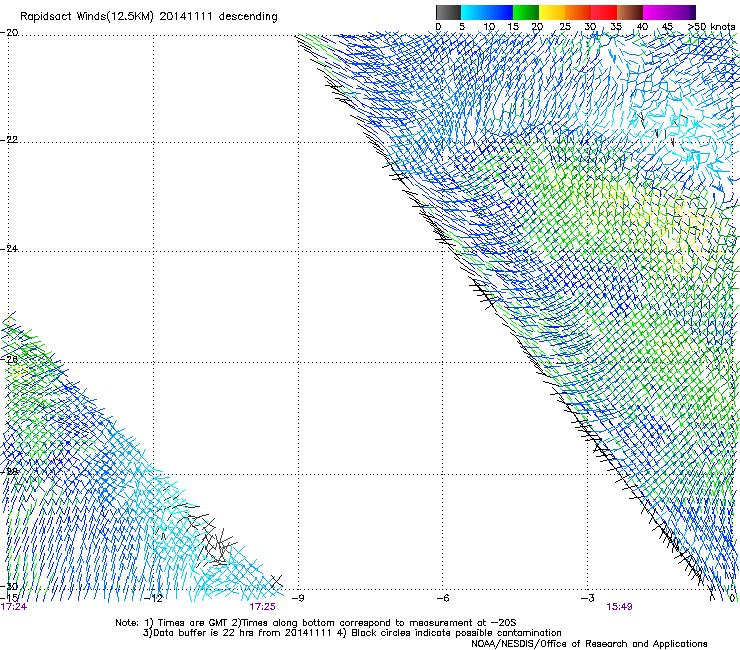The width and height of the screenshot is (740, 650).
Task: Click the '-6' longitude axis label
Action: pyautogui.click(x=442, y=598)
